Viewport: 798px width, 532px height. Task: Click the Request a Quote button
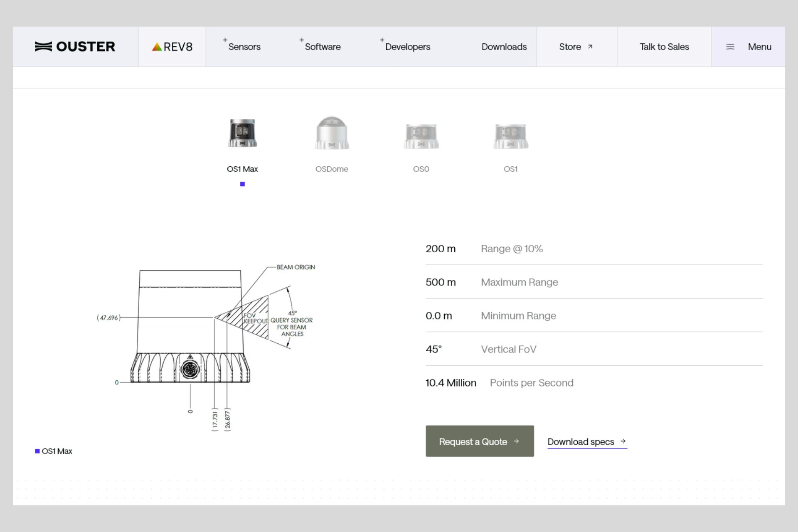point(480,441)
